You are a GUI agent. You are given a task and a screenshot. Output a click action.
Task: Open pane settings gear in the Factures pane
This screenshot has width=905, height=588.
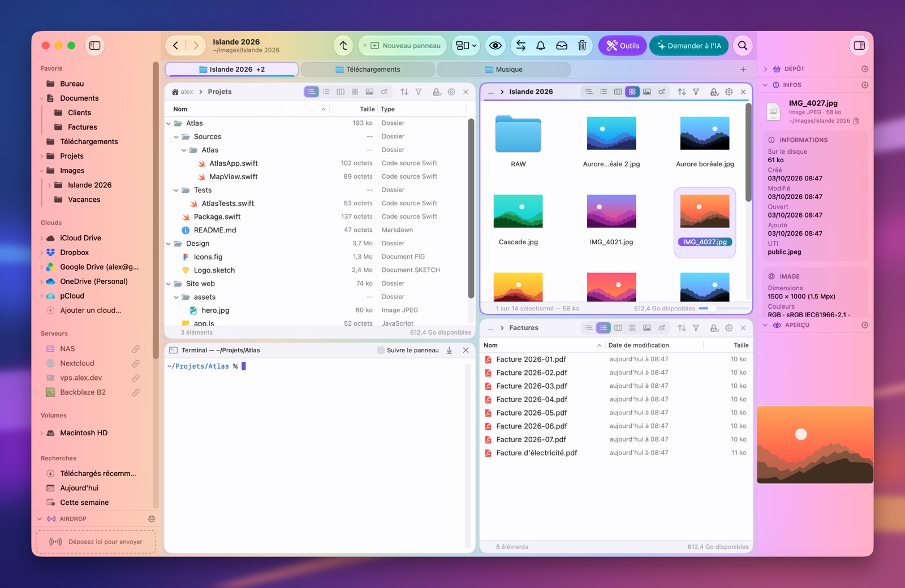(729, 328)
